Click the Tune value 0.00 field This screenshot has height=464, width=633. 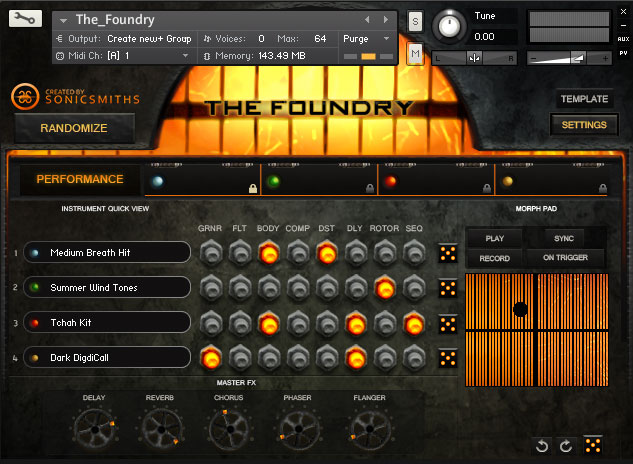click(x=484, y=37)
